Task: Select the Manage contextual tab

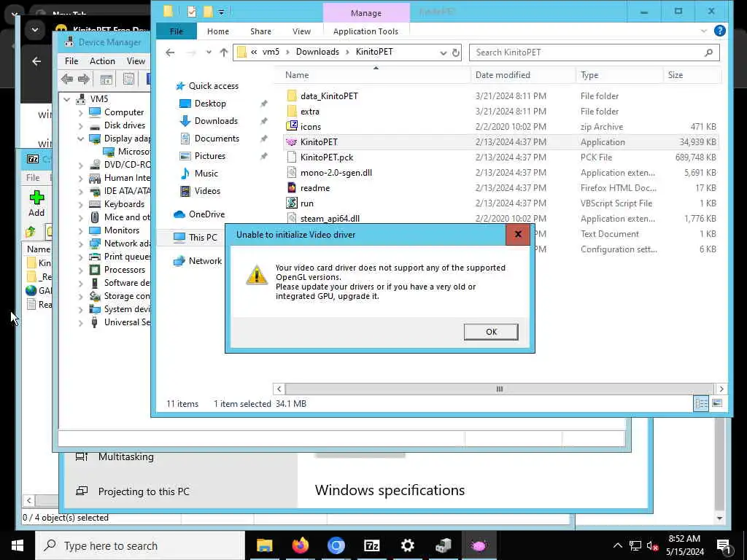Action: coord(366,13)
